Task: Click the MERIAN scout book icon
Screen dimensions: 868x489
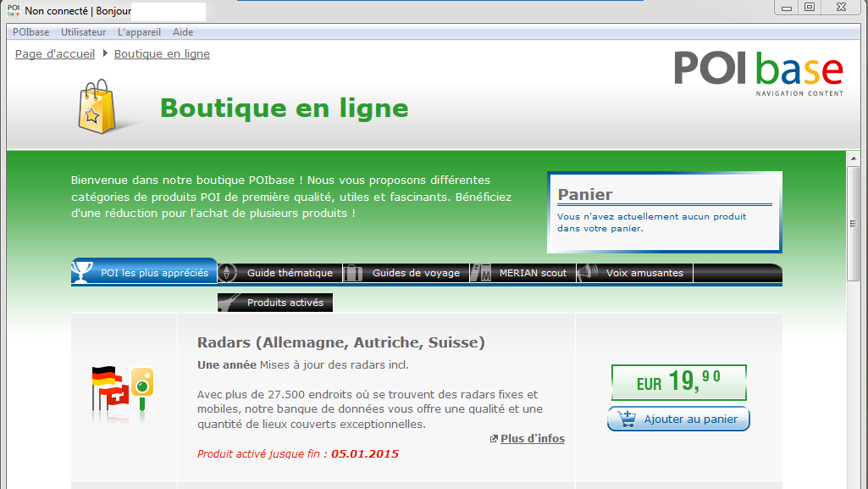Action: 481,273
